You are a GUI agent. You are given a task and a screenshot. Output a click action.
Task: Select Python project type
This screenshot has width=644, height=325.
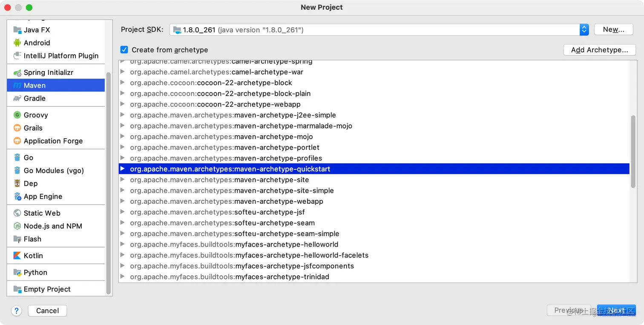(56, 272)
